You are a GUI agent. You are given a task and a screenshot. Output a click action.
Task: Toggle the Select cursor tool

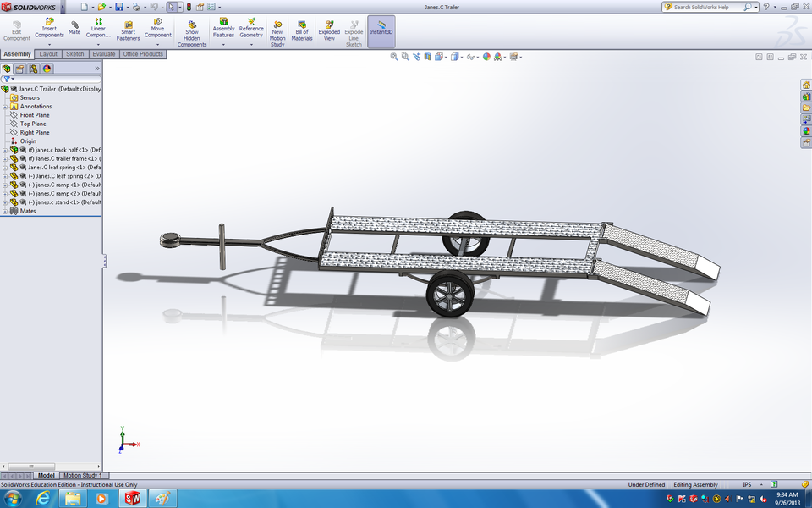[171, 7]
